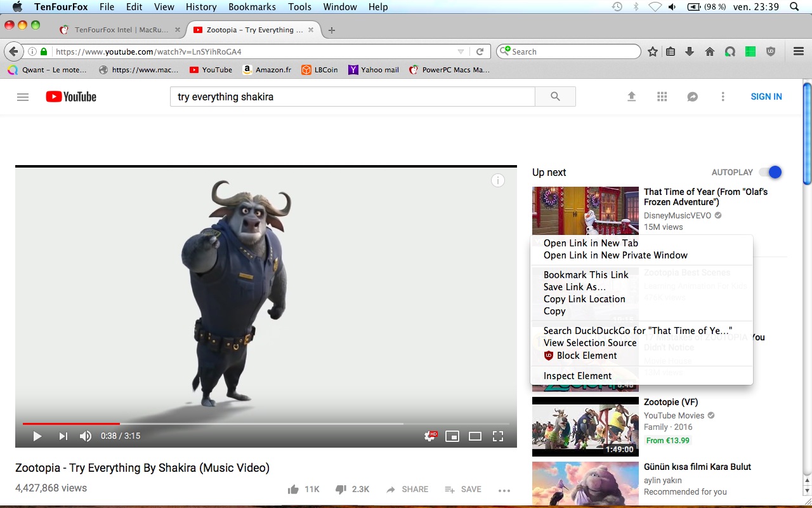Expand the URL bar history dropdown
The width and height of the screenshot is (812, 508).
461,51
